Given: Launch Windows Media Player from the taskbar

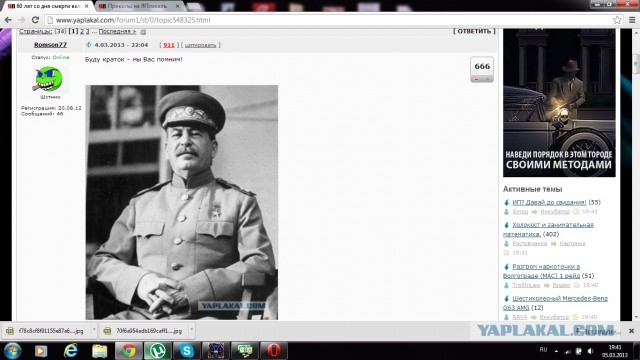Looking at the screenshot, I should 41,351.
